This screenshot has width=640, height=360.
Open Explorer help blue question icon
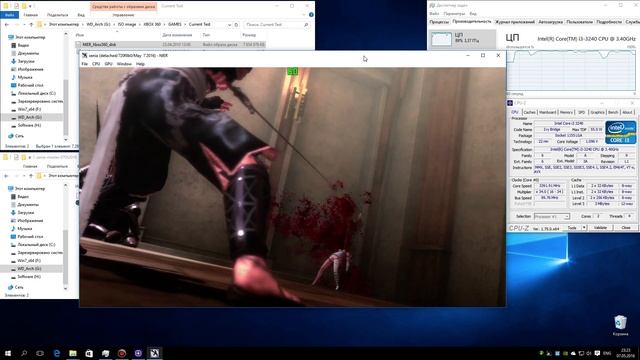coord(311,15)
